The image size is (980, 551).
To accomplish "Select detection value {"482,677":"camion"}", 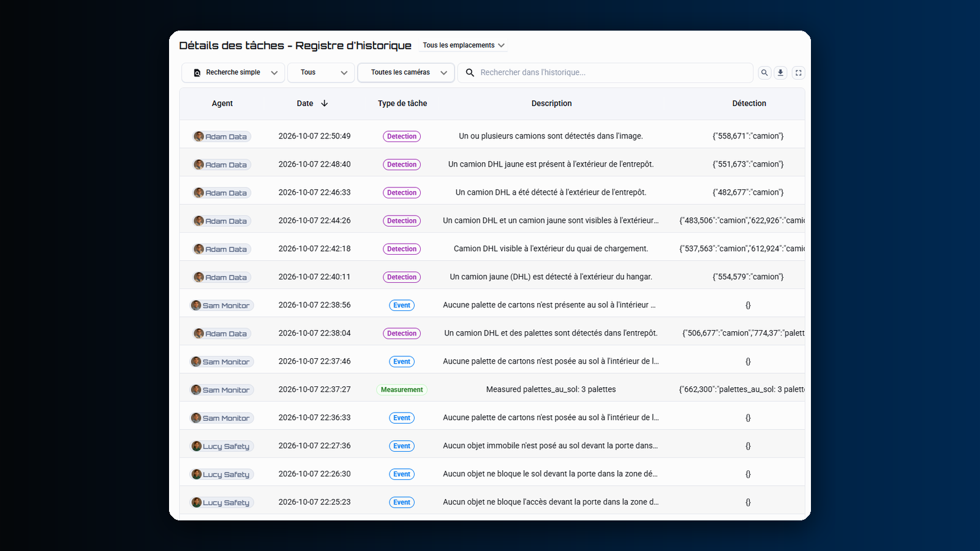I will (748, 192).
